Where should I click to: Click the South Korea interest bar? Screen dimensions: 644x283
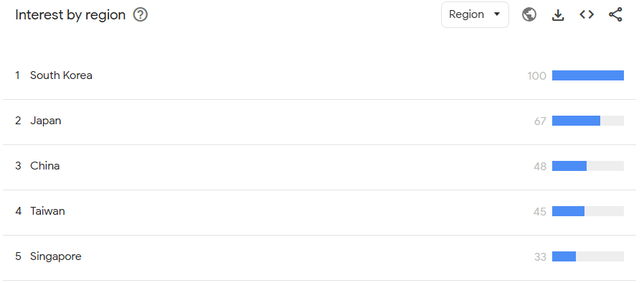pyautogui.click(x=588, y=75)
